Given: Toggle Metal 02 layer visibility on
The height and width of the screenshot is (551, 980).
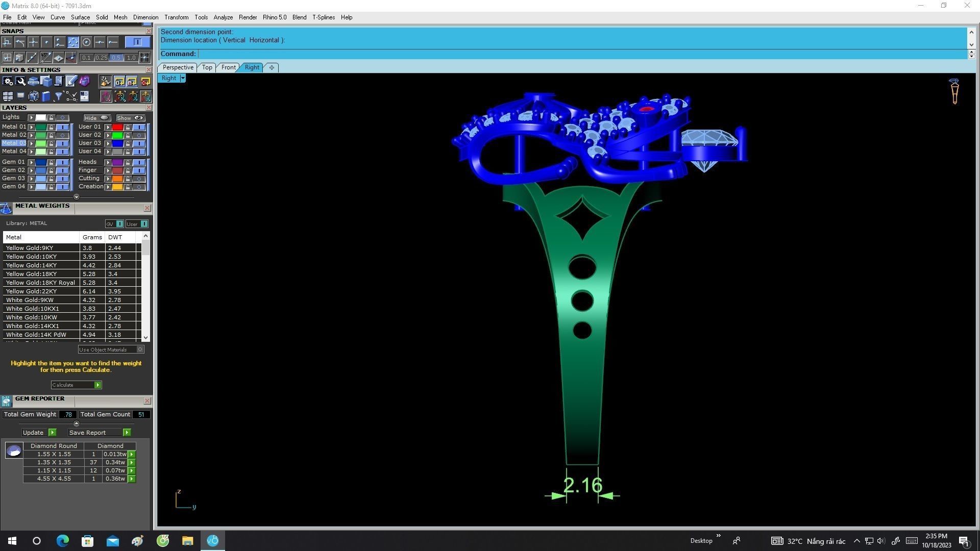Looking at the screenshot, I should 62,135.
